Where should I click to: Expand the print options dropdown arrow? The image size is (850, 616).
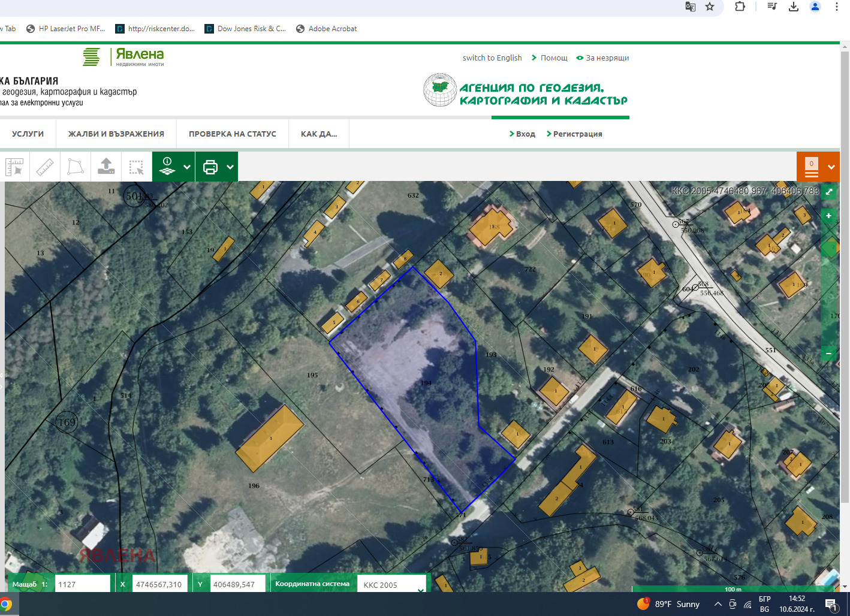click(x=230, y=167)
